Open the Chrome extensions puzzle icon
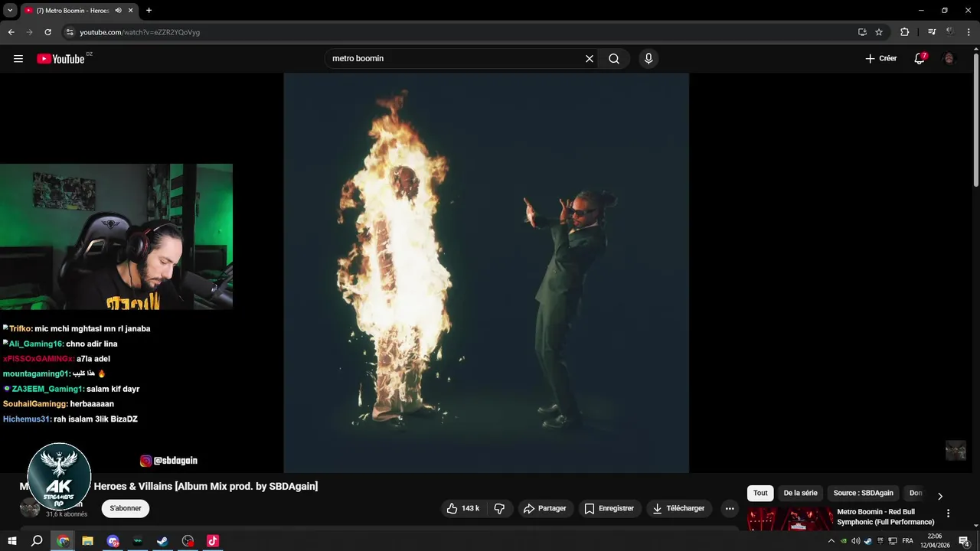 (x=904, y=32)
